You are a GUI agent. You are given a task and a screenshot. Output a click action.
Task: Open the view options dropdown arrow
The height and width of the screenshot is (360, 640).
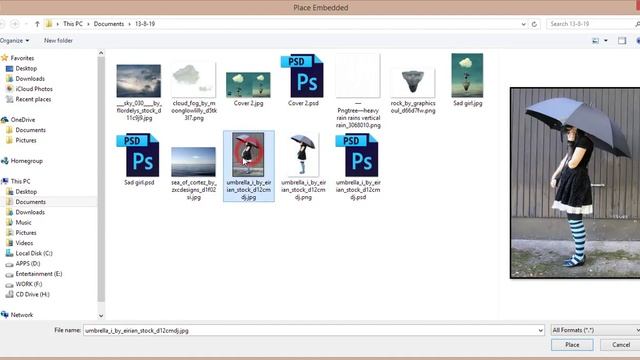606,40
